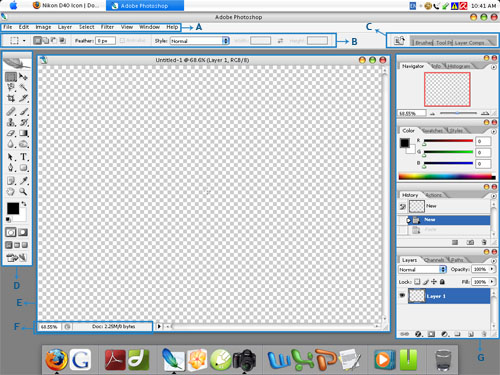This screenshot has width=500, height=375.
Task: Switch to the Histogram tab
Action: (x=459, y=66)
